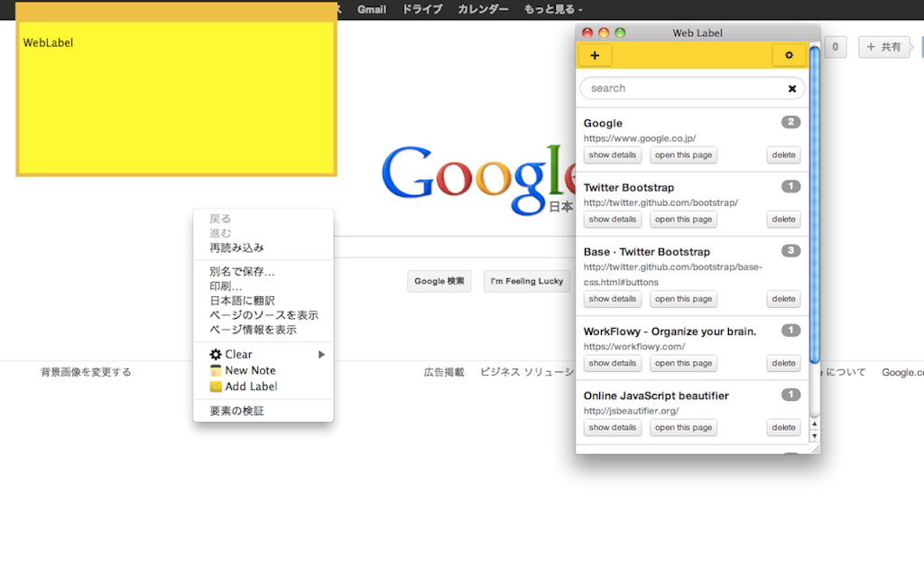Choose ページのソースを表示 menu item

[263, 315]
